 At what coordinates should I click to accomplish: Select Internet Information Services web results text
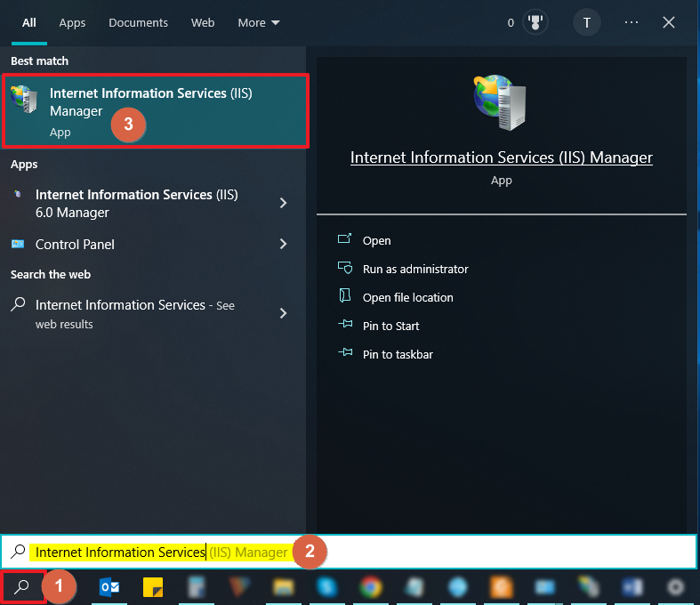tap(135, 314)
